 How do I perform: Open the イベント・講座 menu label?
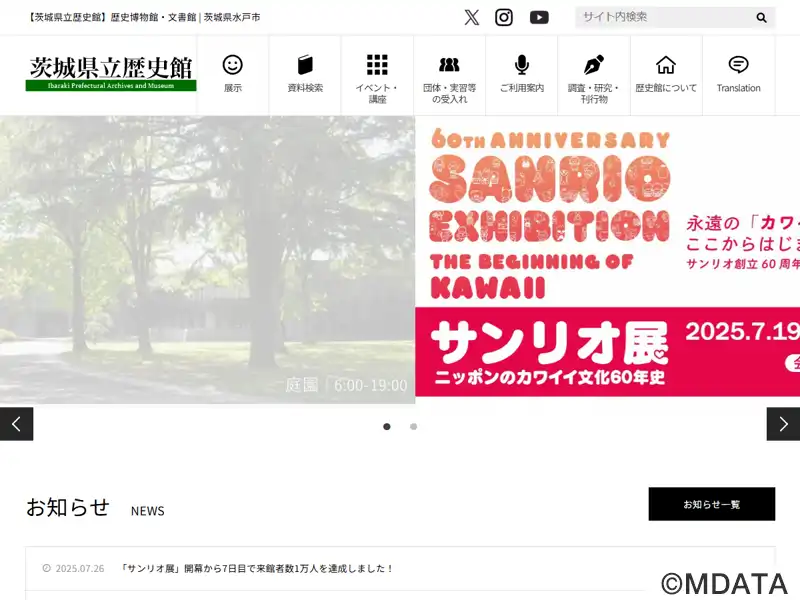click(x=377, y=93)
